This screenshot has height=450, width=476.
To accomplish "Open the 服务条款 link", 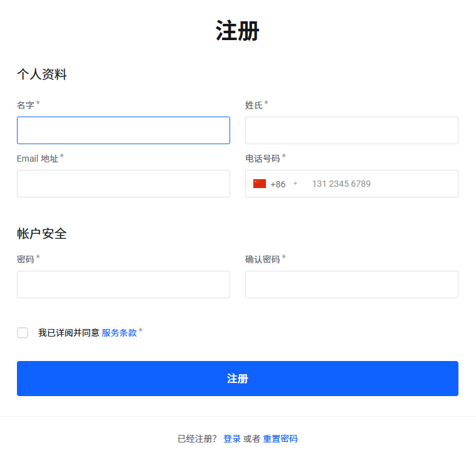I will (x=119, y=333).
